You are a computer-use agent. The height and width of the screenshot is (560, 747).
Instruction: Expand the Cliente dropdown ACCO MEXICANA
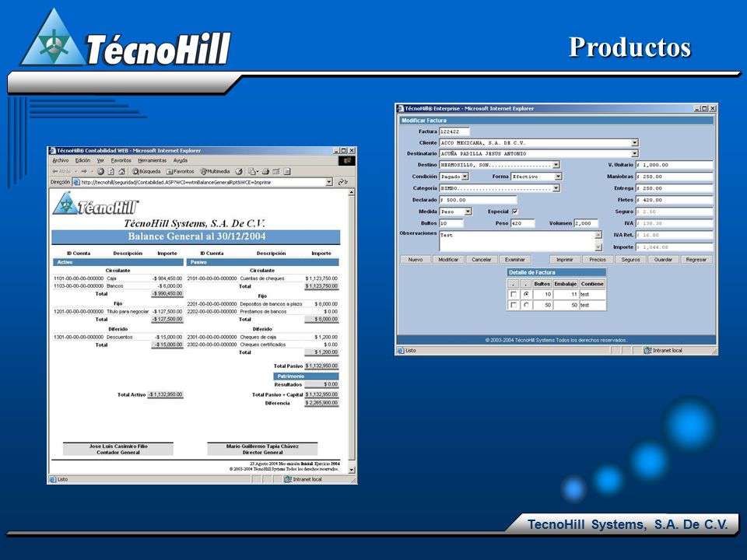[x=635, y=142]
